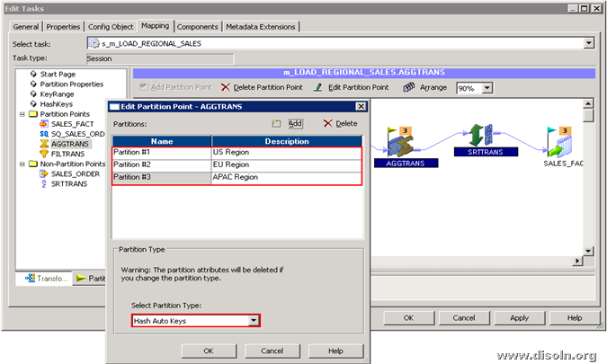Viewport: 607px width, 364px height.
Task: Click the Delete Partition Point toolbar icon
Action: pos(225,87)
